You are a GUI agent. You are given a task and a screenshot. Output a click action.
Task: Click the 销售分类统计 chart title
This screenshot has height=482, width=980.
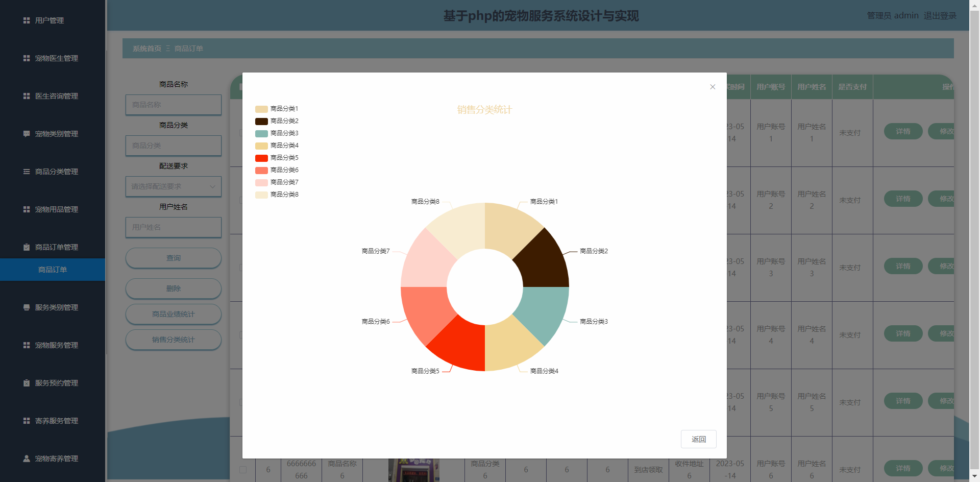pyautogui.click(x=484, y=110)
